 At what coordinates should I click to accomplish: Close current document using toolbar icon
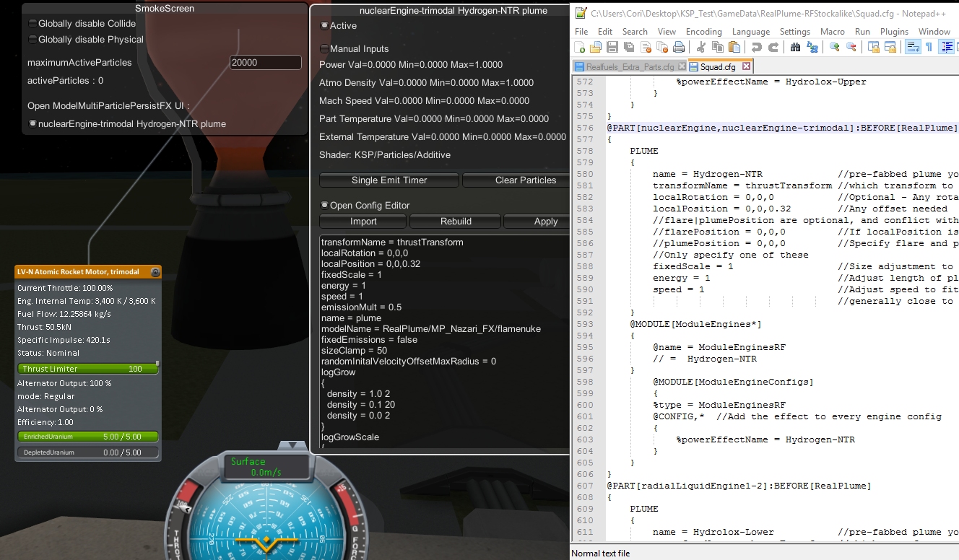[646, 47]
